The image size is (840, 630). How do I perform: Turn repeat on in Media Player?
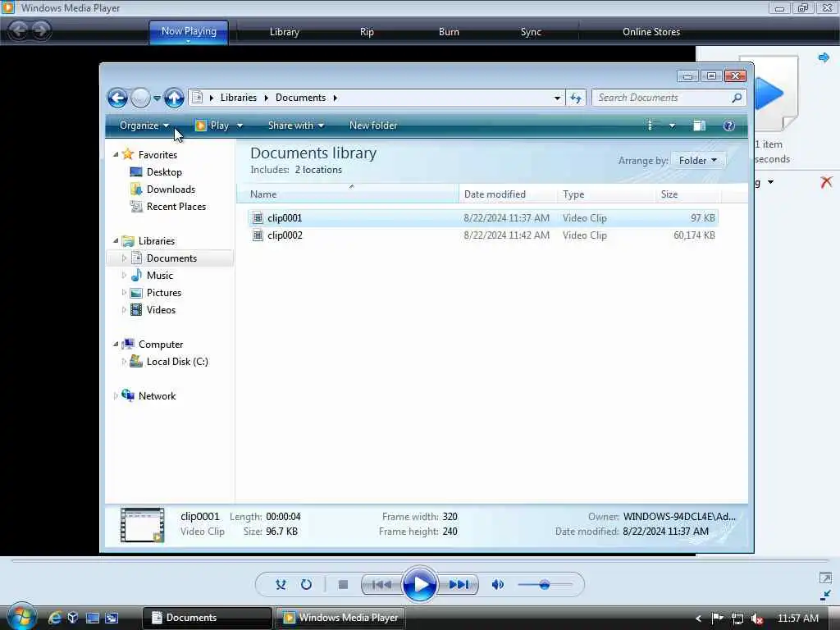click(307, 584)
